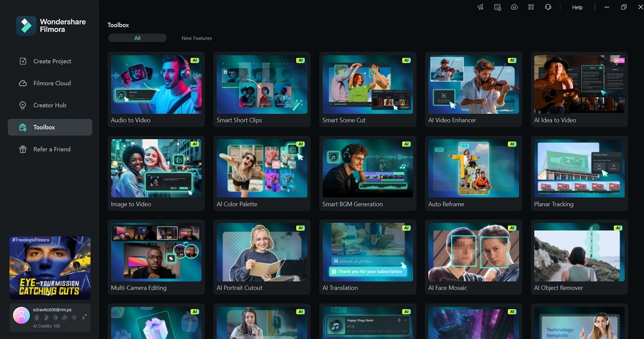Open the Eye-Catching Cuts trending banner
The image size is (644, 339).
(50, 268)
